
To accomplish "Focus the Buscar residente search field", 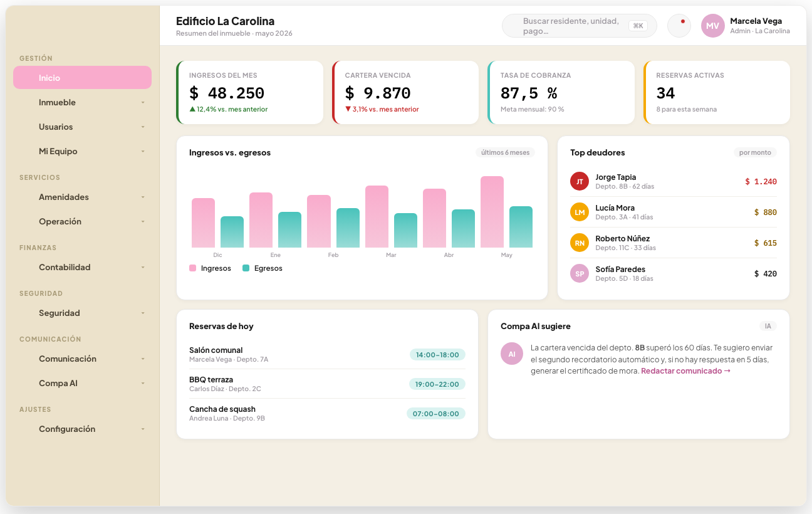I will (x=580, y=26).
